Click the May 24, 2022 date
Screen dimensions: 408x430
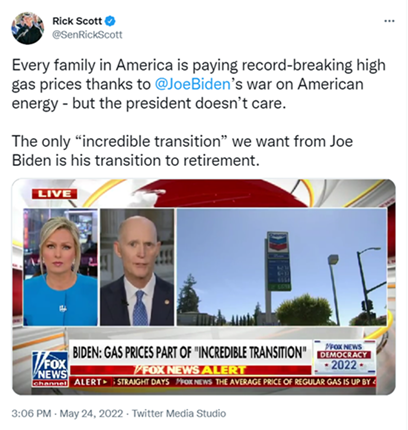91,414
